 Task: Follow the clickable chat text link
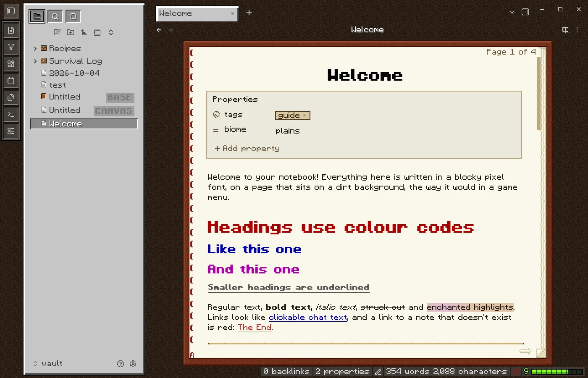tap(308, 318)
